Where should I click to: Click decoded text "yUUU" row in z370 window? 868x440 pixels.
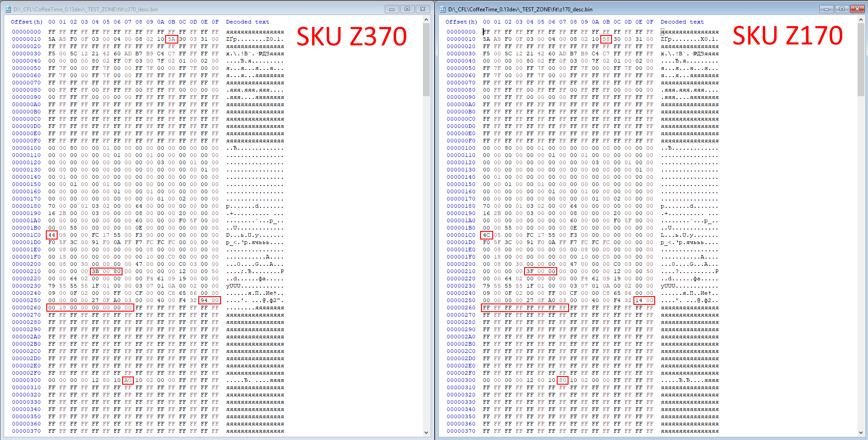pos(255,286)
